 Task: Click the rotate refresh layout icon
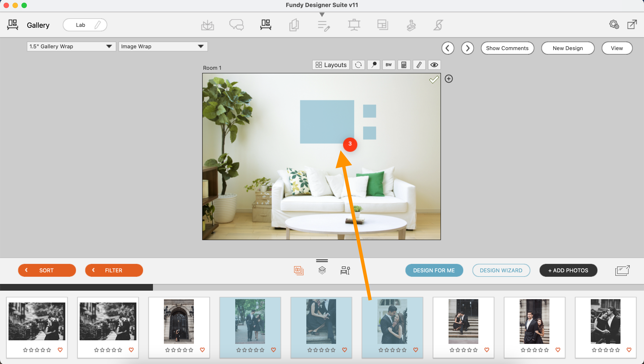pos(358,65)
